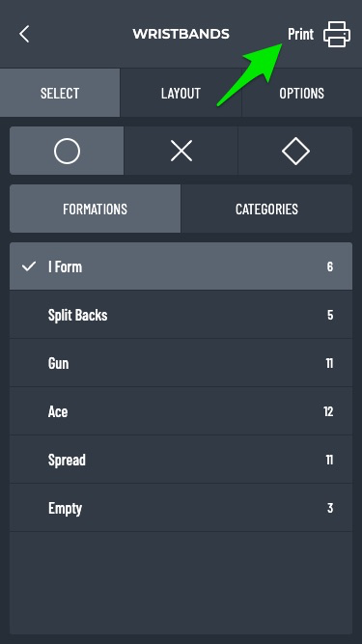The image size is (362, 644).
Task: Click the printer icon
Action: 337,34
